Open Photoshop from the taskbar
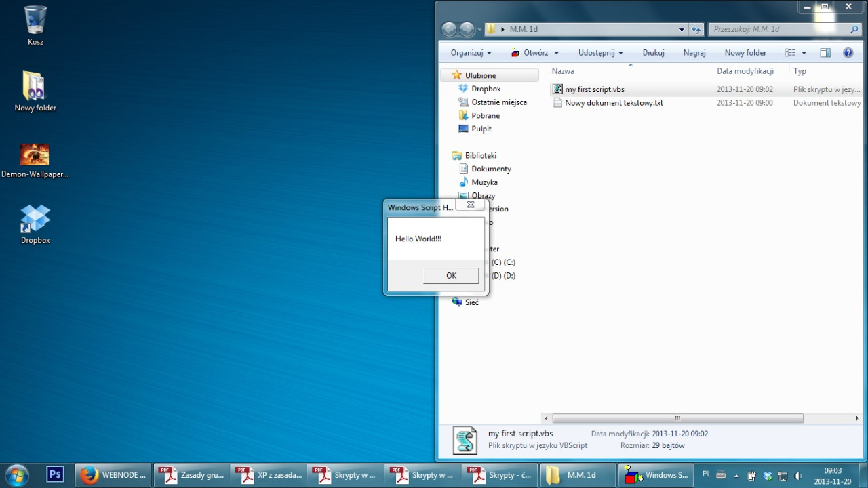Viewport: 868px width, 488px height. pyautogui.click(x=55, y=475)
